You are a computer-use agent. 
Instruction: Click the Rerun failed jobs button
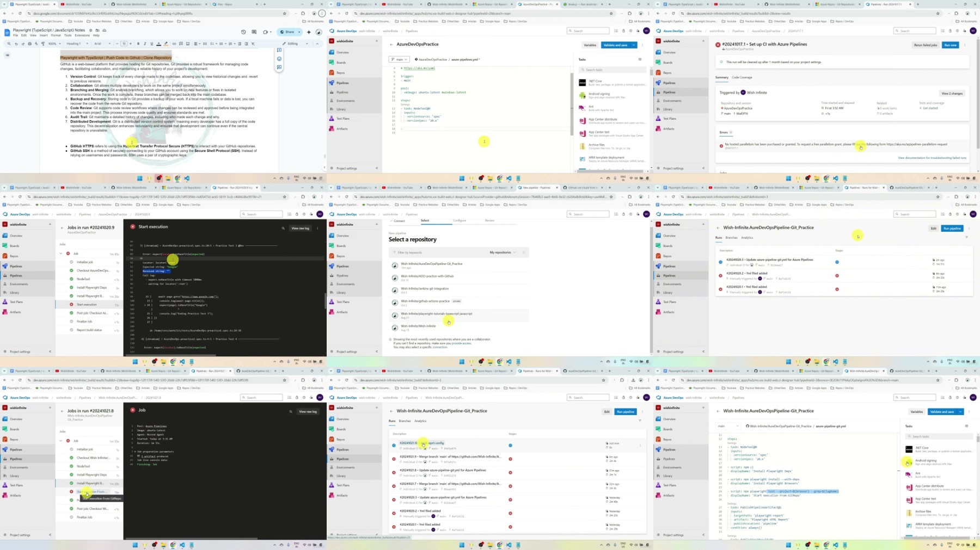pyautogui.click(x=926, y=45)
